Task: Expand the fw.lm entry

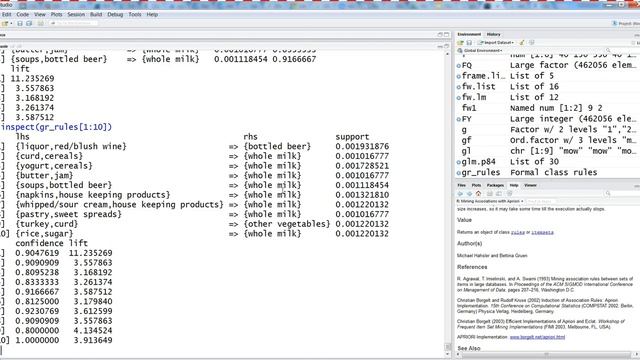Action: pyautogui.click(x=459, y=98)
